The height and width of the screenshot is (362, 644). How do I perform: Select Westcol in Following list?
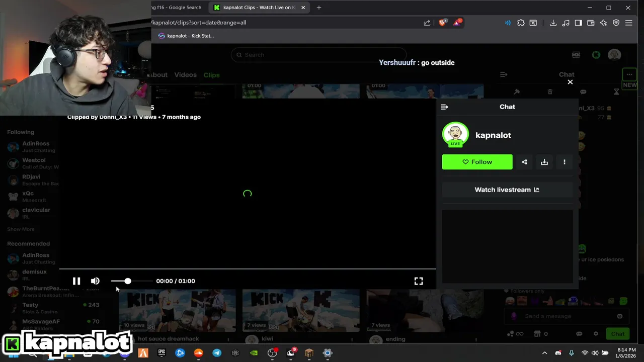(x=33, y=163)
